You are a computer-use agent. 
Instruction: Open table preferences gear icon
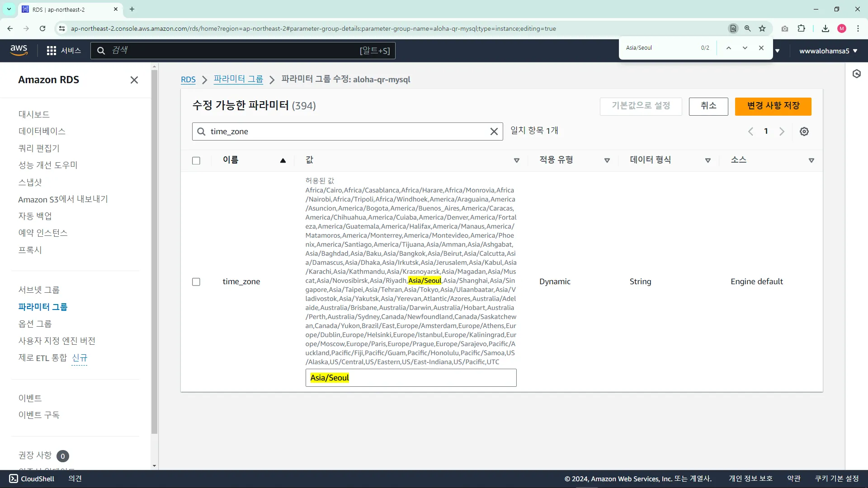click(804, 131)
